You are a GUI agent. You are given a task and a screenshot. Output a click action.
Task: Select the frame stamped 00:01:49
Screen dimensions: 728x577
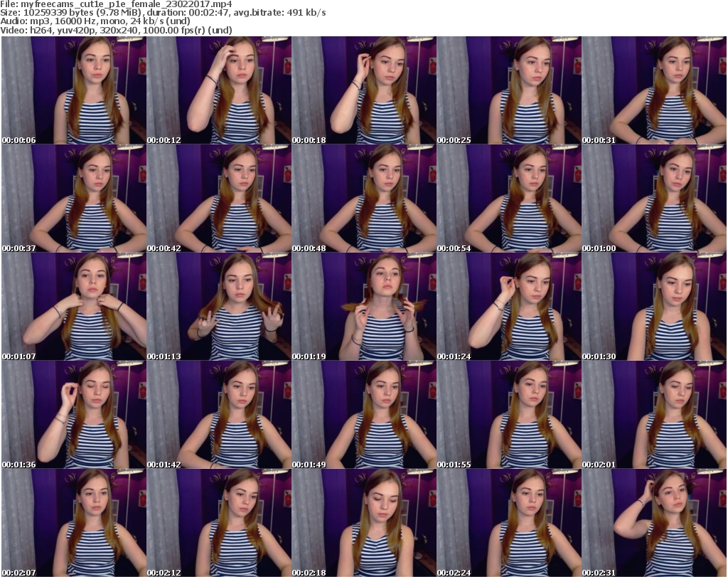364,414
